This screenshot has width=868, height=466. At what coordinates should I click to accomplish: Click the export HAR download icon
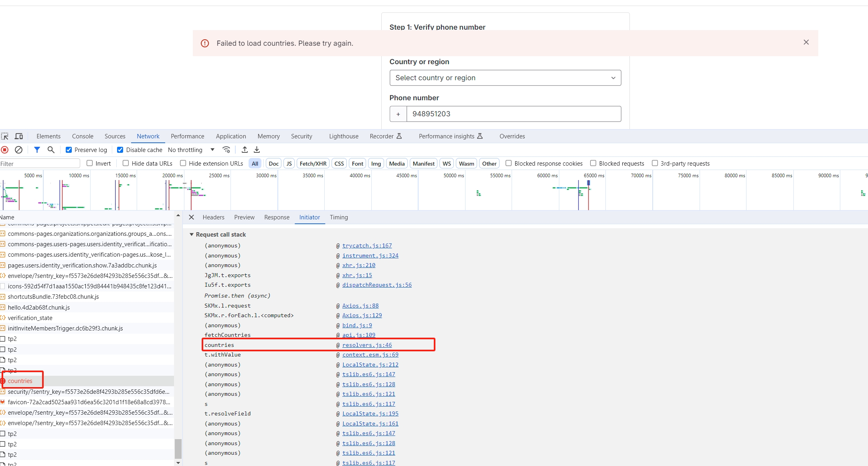257,150
